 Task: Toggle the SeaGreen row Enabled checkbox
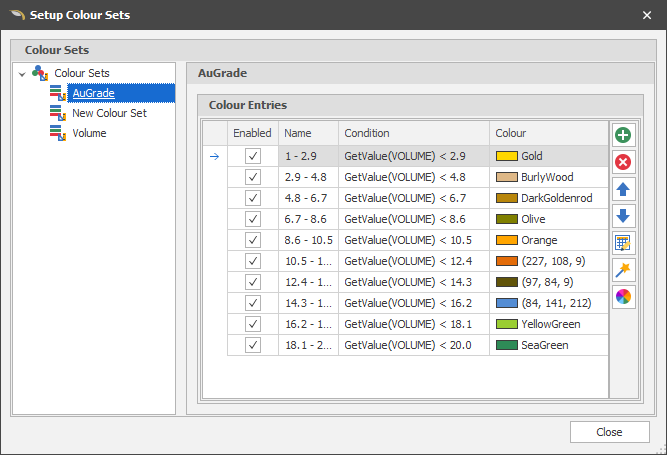pyautogui.click(x=253, y=345)
